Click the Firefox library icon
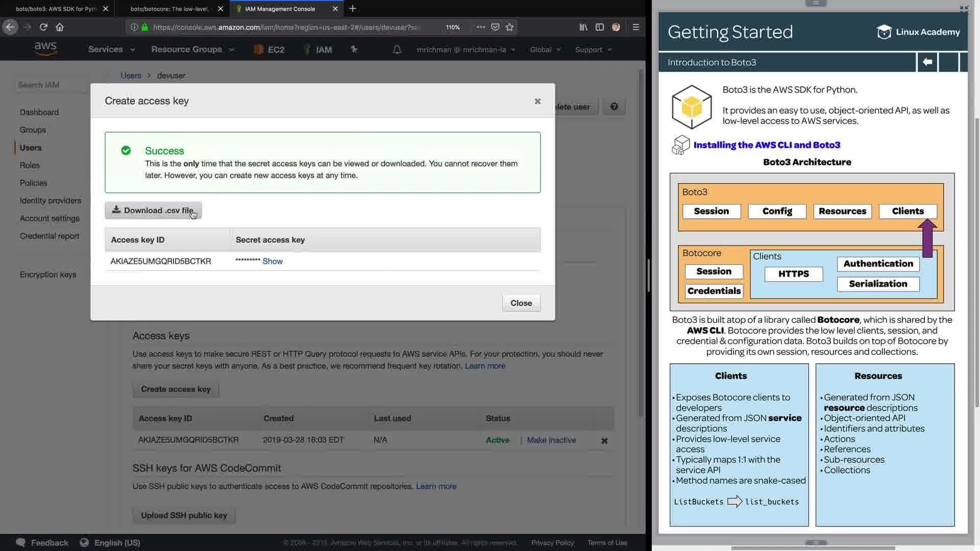The height and width of the screenshot is (551, 980). click(x=583, y=27)
